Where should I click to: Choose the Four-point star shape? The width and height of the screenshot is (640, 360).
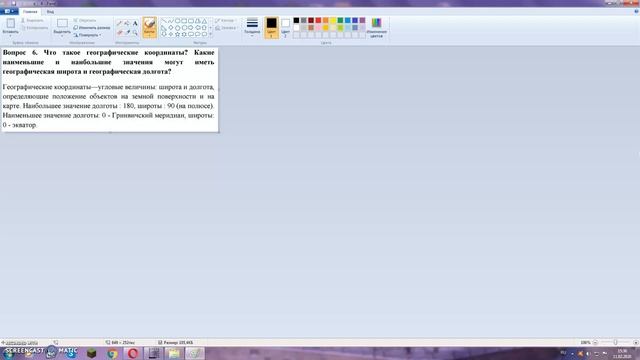171,34
